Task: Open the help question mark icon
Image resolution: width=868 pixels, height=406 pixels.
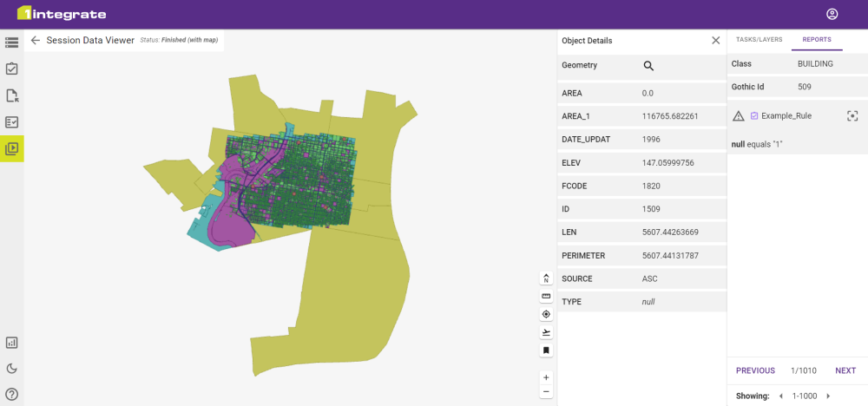Action: click(x=11, y=395)
